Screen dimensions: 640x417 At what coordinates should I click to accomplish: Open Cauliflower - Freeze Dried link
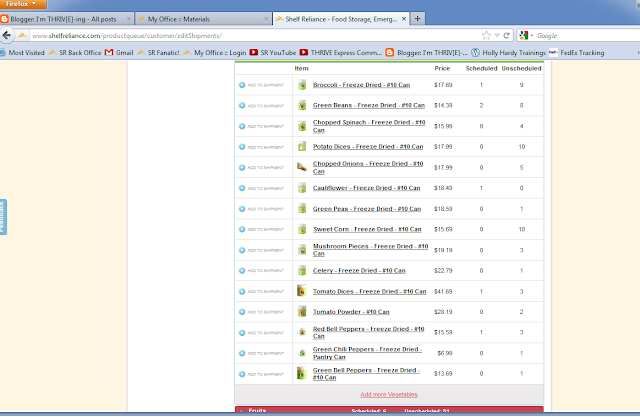367,188
